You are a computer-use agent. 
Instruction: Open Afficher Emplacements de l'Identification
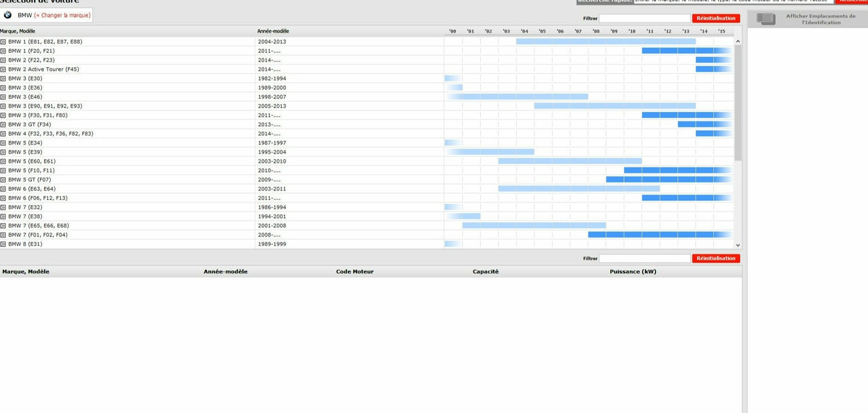tap(808, 19)
